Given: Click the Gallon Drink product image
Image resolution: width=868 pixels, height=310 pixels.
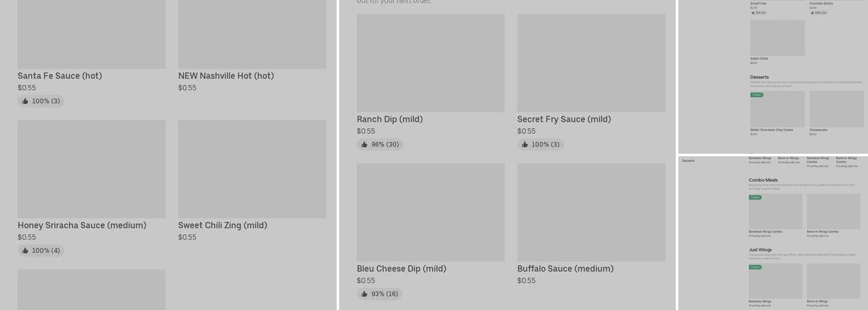Looking at the screenshot, I should point(777,38).
